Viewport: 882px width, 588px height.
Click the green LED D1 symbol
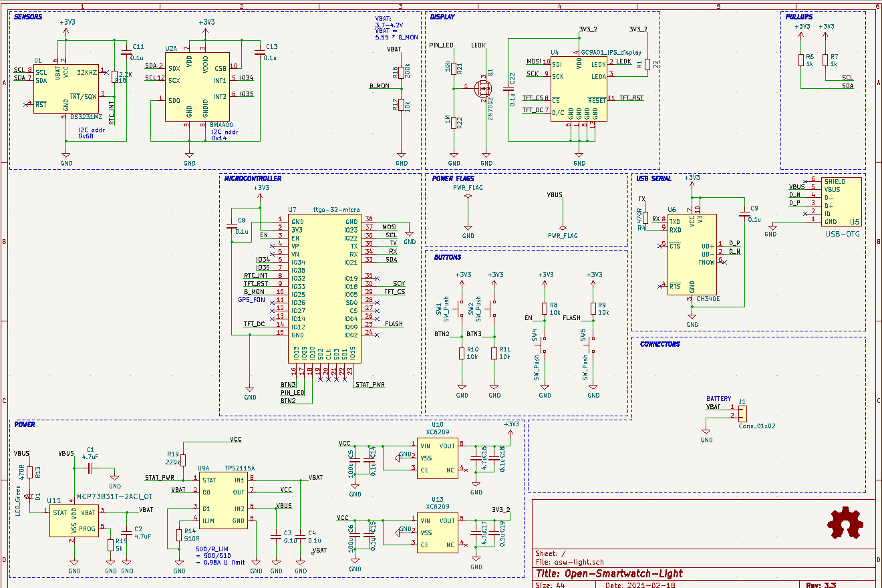(29, 496)
